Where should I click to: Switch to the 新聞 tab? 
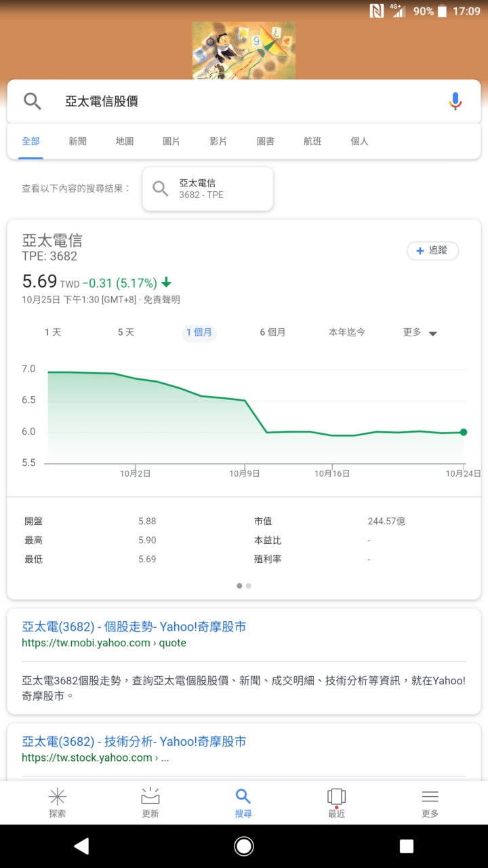click(x=77, y=141)
